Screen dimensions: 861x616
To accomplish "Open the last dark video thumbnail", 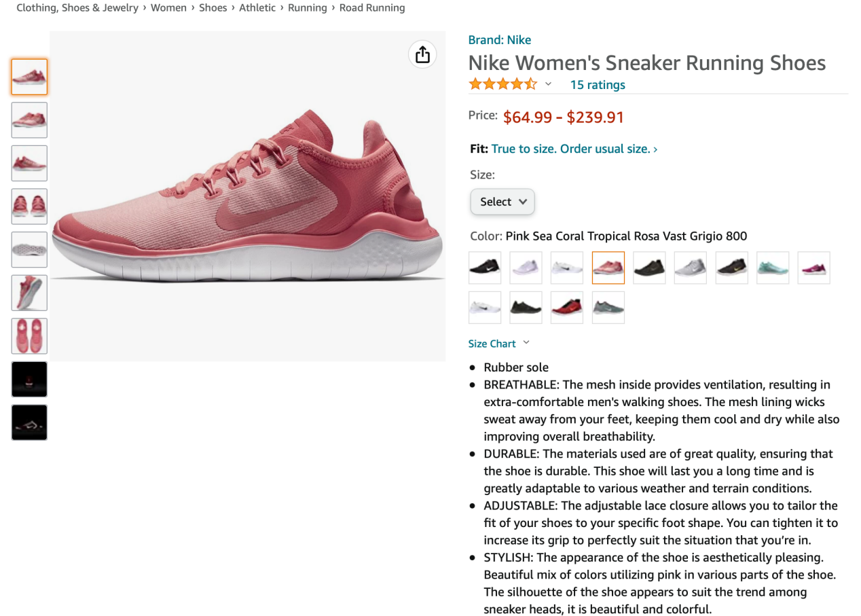I will [29, 422].
